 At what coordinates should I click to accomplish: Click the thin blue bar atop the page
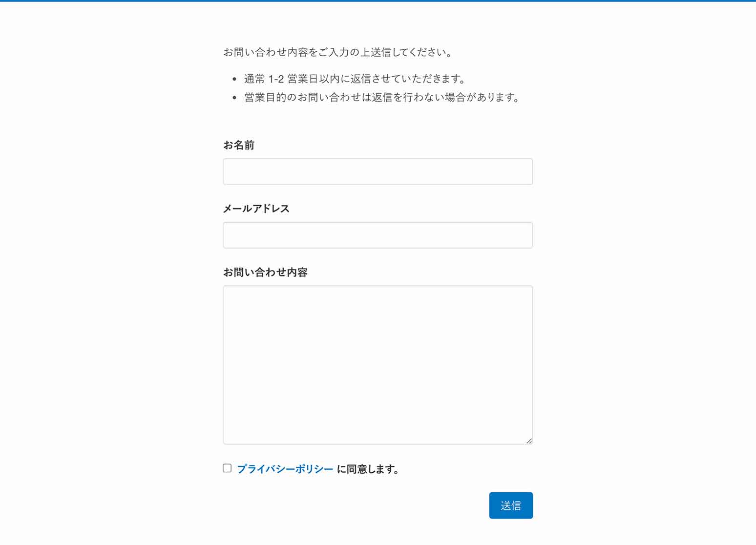click(378, 1)
